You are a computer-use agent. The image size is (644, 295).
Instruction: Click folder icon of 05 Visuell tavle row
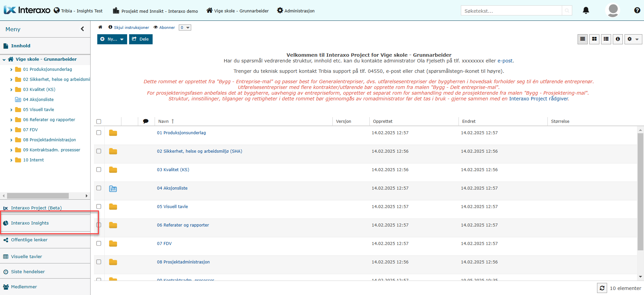click(x=113, y=207)
